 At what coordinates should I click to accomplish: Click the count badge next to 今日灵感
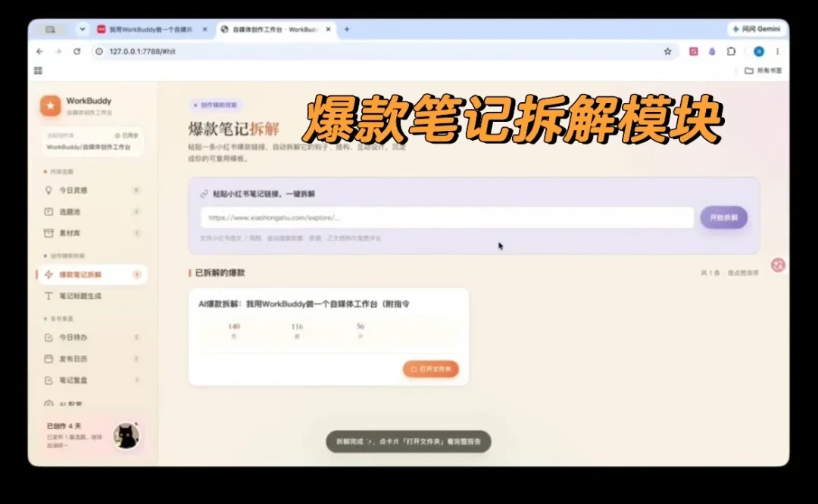point(136,190)
